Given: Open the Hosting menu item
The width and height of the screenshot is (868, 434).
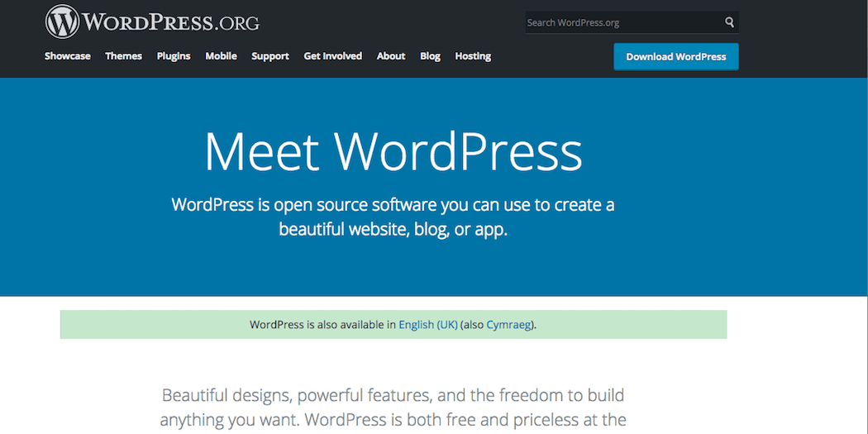Looking at the screenshot, I should pyautogui.click(x=473, y=56).
